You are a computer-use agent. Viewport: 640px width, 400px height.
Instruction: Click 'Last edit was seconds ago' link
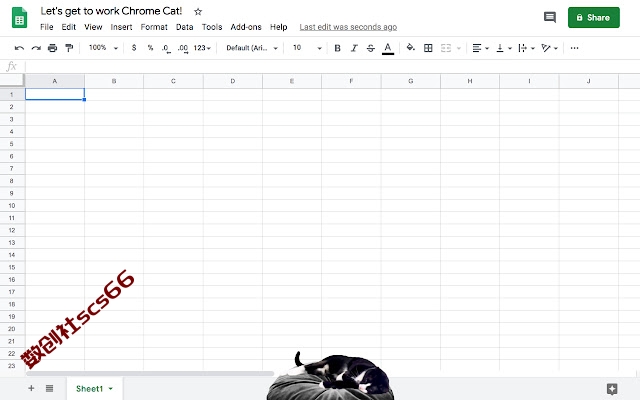(348, 27)
